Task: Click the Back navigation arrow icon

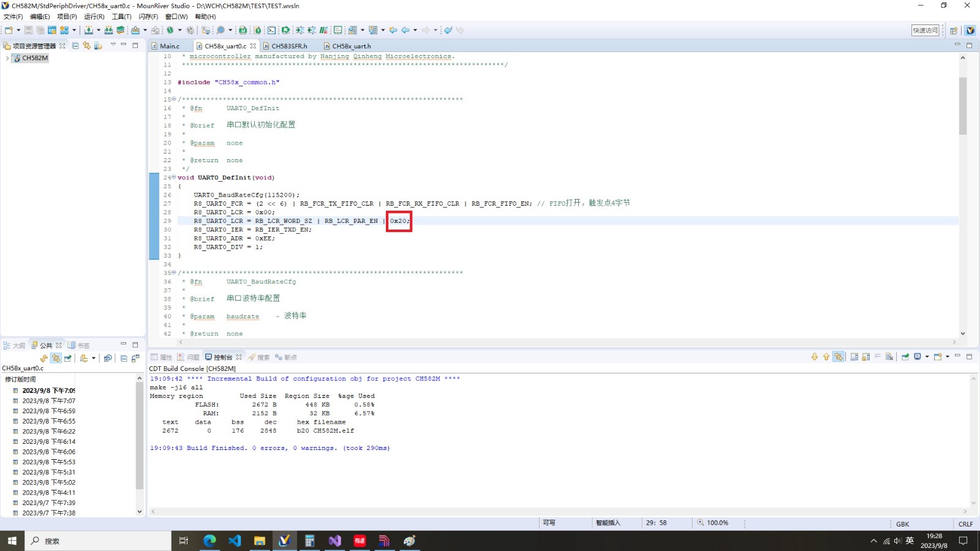Action: coord(405,30)
